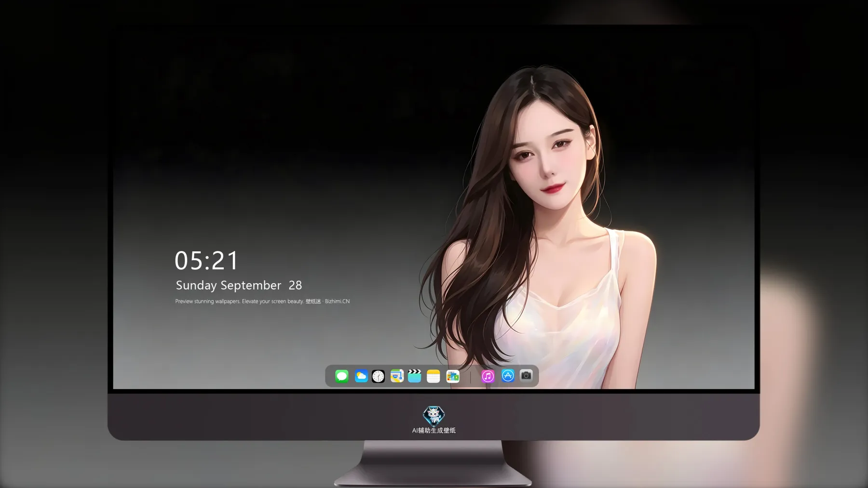Launch the Camera app in the dock
This screenshot has height=488, width=868.
click(x=526, y=375)
